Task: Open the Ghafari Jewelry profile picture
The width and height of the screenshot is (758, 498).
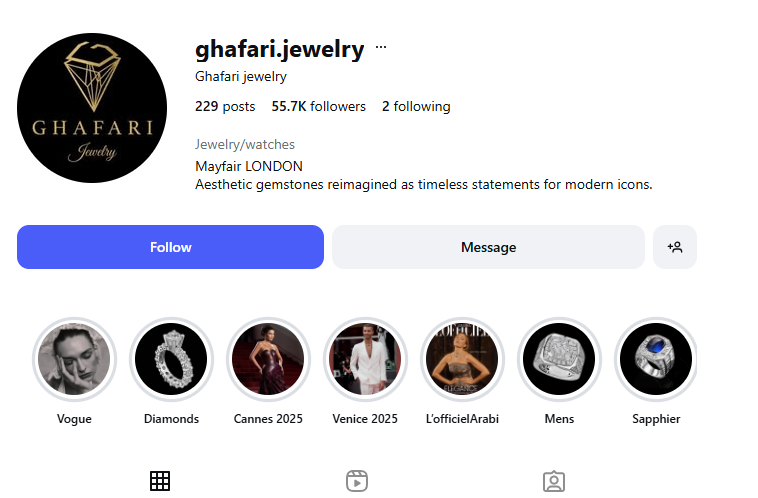Action: tap(92, 108)
